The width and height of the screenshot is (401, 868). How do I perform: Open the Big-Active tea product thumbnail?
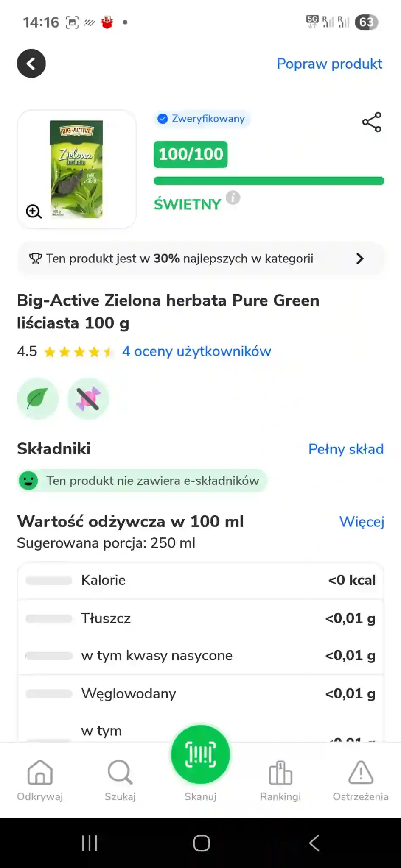pos(76,169)
